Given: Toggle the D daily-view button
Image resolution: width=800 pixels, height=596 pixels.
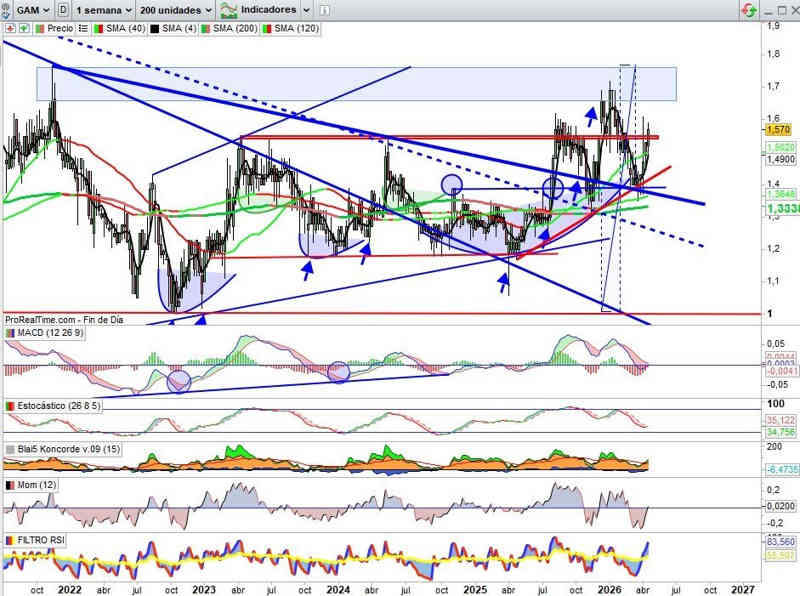Looking at the screenshot, I should (x=64, y=9).
